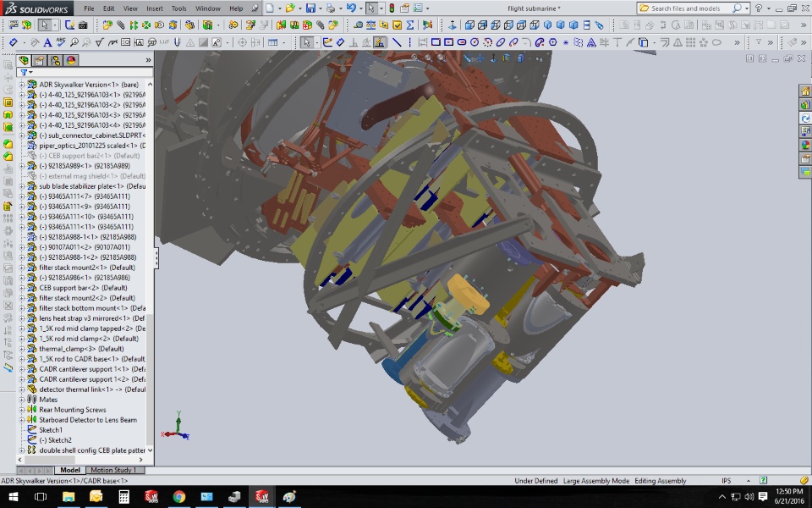812x508 pixels.
Task: Click the Normal To view icon
Action: [x=452, y=25]
